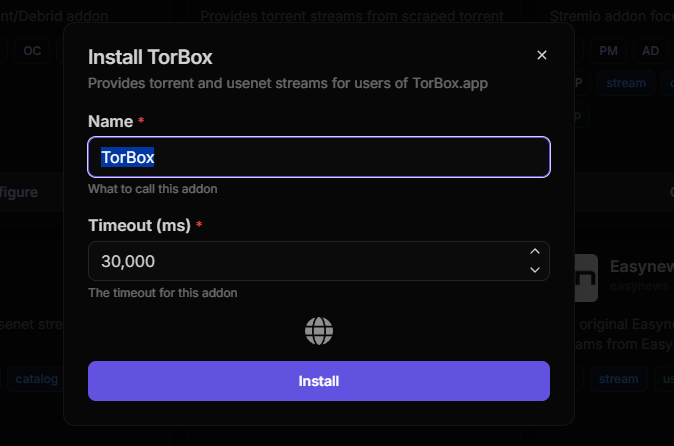
Task: Click the globe icon above Install
Action: (319, 331)
